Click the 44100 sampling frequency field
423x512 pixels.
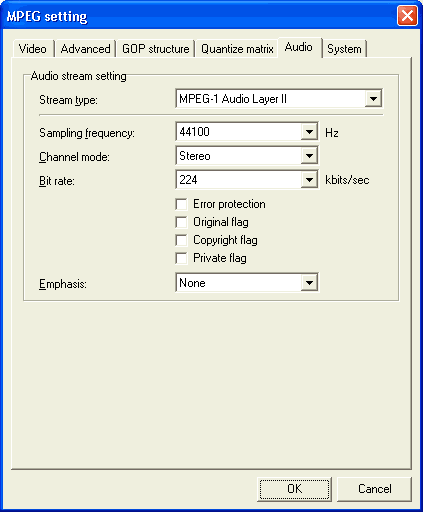pos(247,132)
